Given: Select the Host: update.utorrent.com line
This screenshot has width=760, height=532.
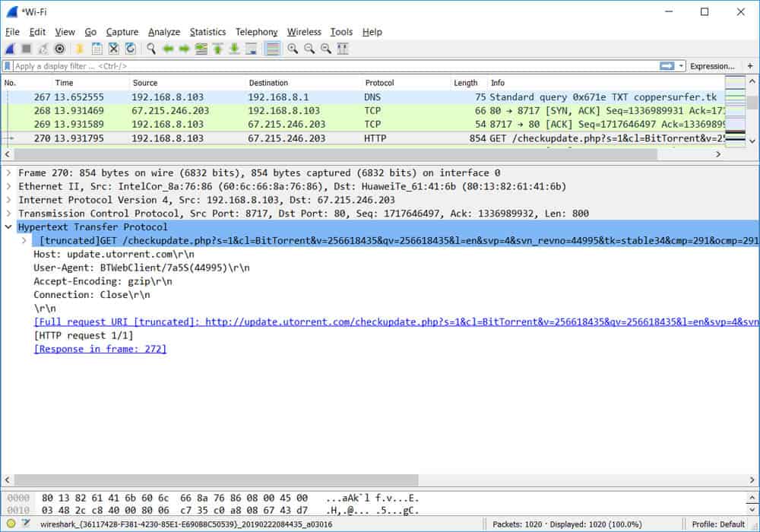Looking at the screenshot, I should (x=114, y=254).
